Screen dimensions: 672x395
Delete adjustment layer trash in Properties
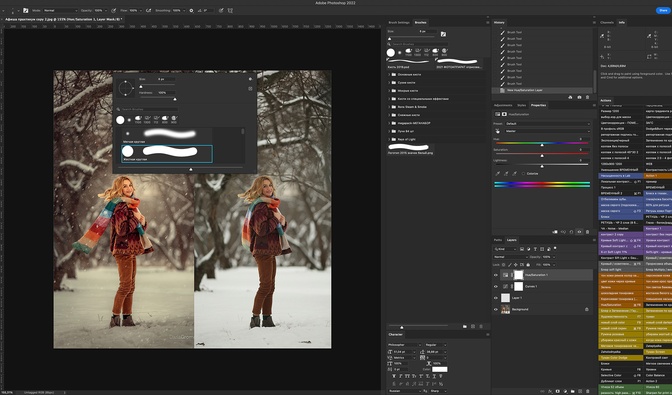(588, 232)
